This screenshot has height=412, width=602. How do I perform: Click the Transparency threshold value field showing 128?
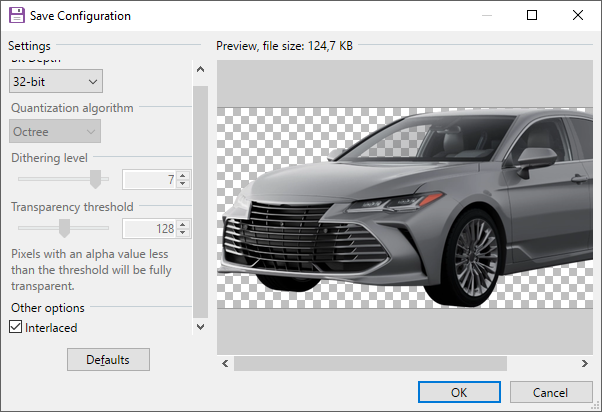coord(148,229)
